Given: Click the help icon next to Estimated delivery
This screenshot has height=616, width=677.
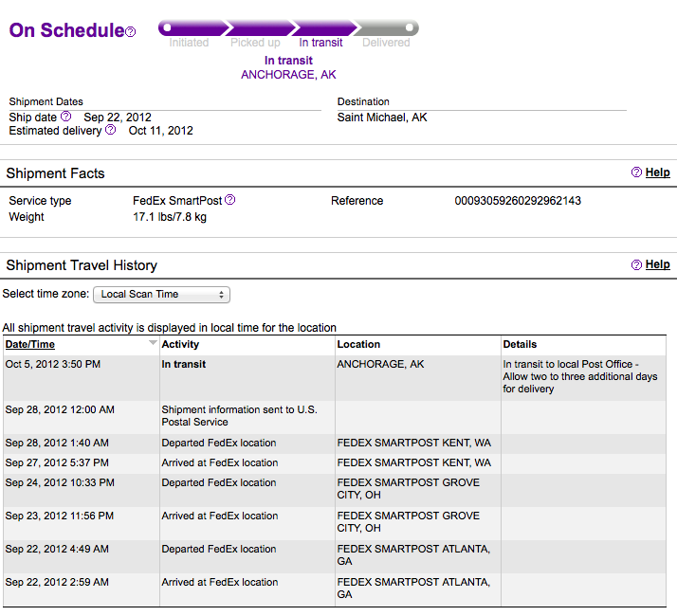Looking at the screenshot, I should pyautogui.click(x=111, y=130).
